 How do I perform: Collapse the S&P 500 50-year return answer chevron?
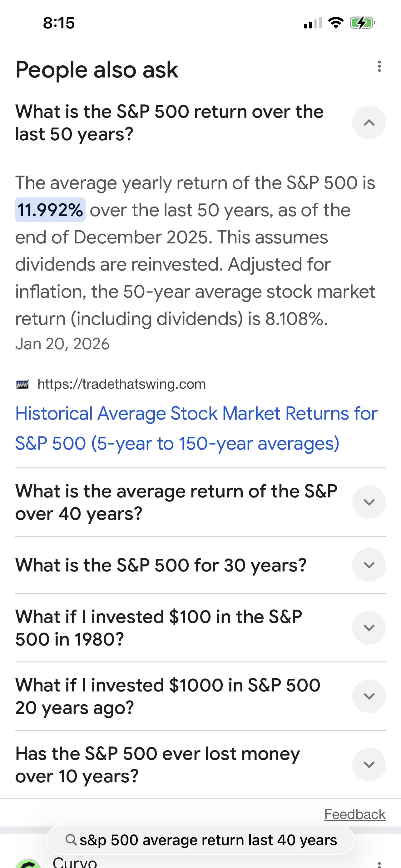369,123
